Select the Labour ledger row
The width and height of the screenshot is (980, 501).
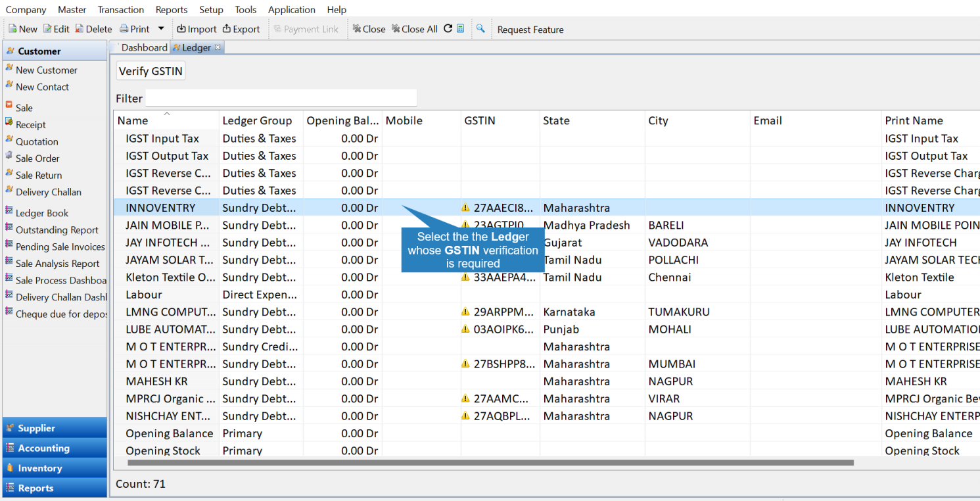click(547, 295)
